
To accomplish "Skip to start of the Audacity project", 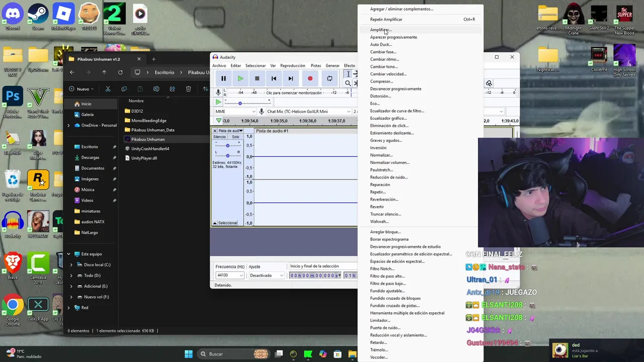I will click(274, 78).
